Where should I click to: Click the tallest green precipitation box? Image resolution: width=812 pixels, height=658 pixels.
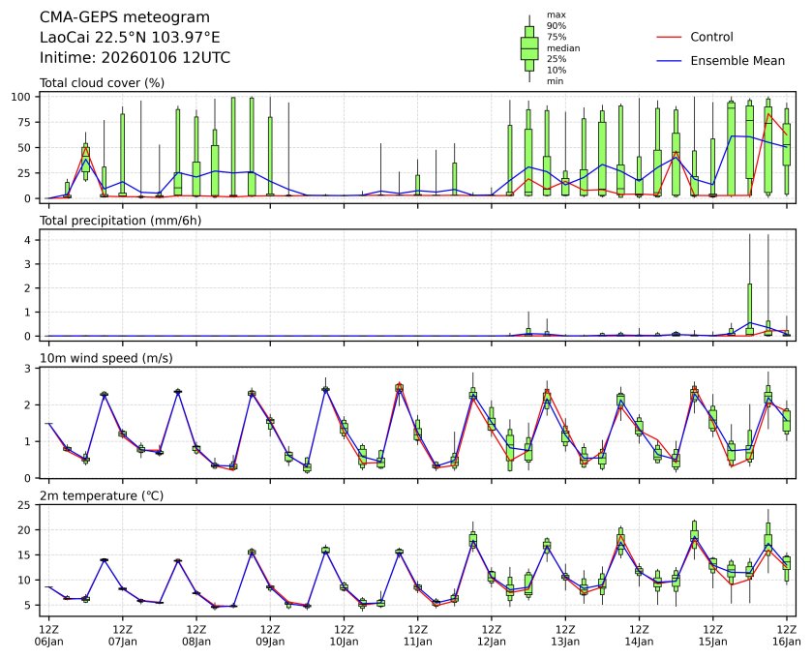point(750,309)
